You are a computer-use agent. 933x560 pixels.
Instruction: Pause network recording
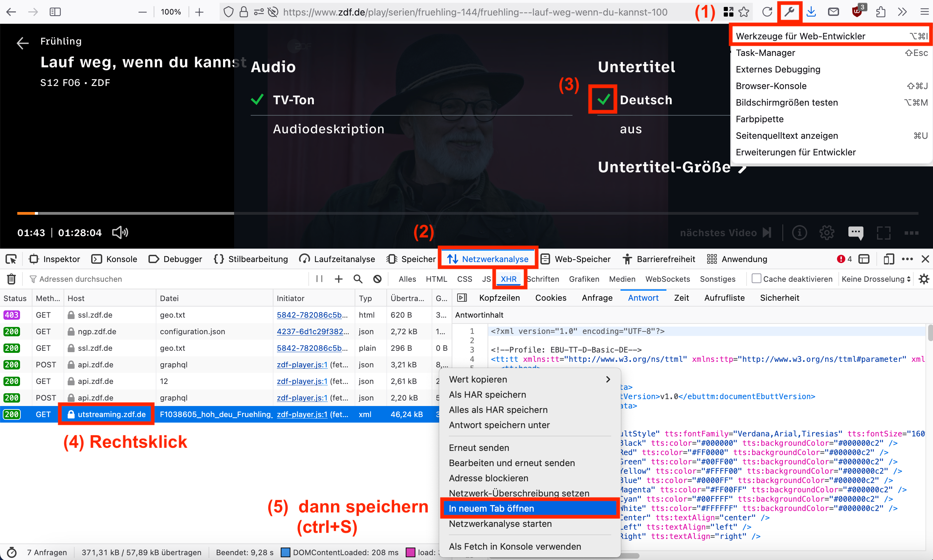[319, 279]
